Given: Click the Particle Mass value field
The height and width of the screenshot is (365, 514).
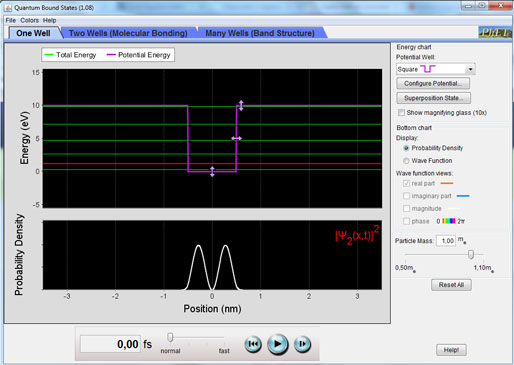Looking at the screenshot, I should pyautogui.click(x=446, y=241).
